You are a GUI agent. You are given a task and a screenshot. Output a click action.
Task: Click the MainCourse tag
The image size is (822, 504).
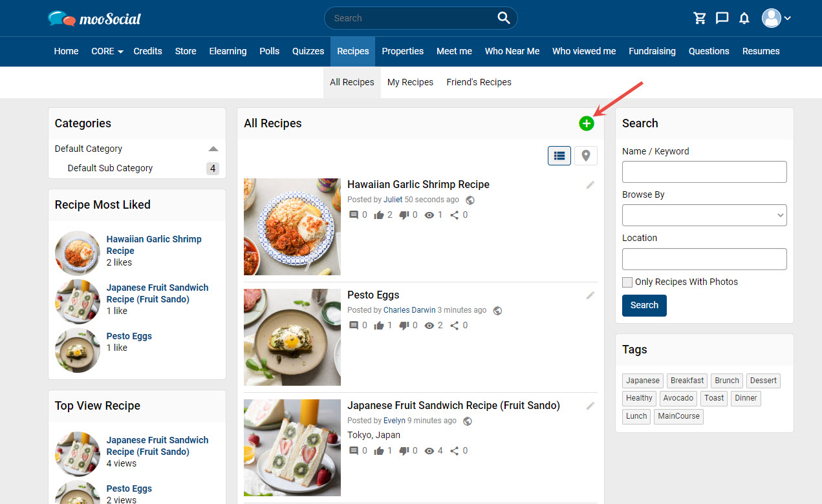tap(678, 416)
